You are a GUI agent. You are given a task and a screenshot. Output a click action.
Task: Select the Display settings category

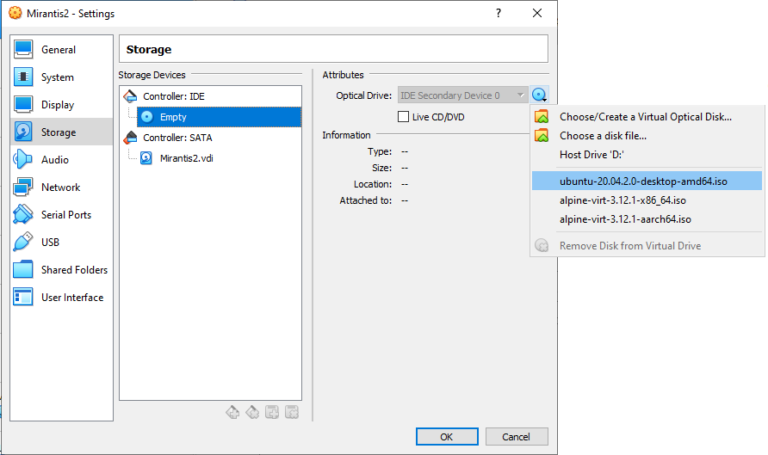(x=57, y=105)
